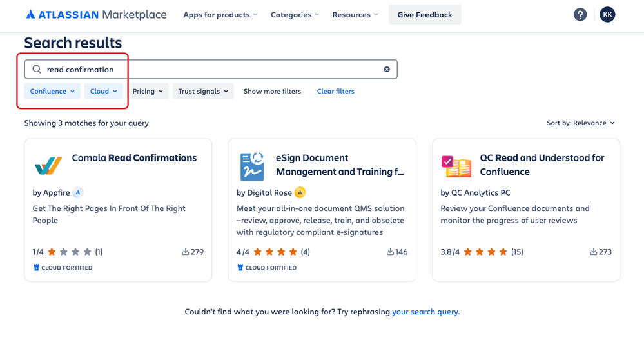The height and width of the screenshot is (351, 644).
Task: Click the Comala Read Confirmations app logo
Action: [48, 166]
